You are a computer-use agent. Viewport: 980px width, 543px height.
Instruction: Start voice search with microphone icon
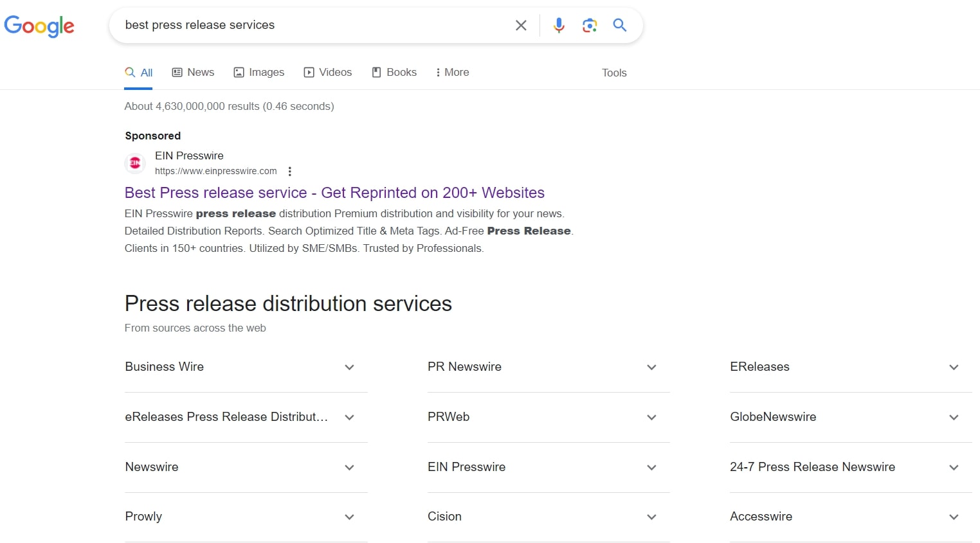click(559, 25)
